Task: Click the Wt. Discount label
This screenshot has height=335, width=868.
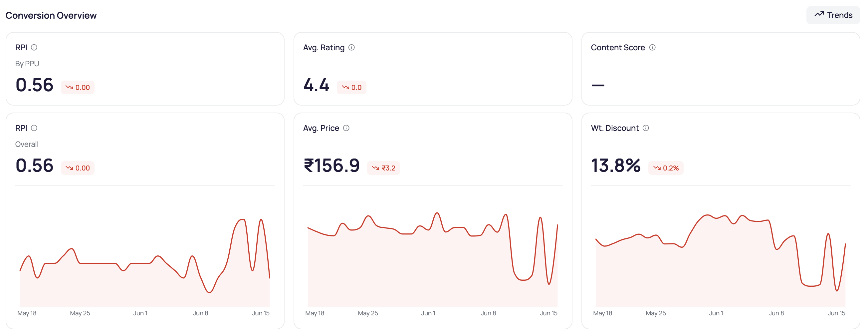Action: coord(615,128)
